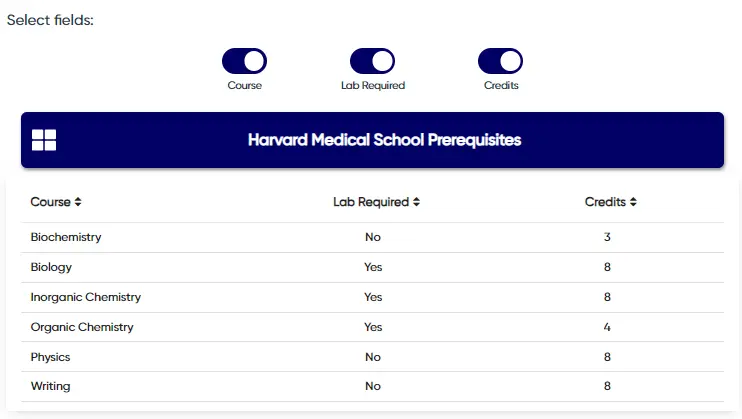This screenshot has width=742, height=419.
Task: Click the Inorganic Chemistry course cell
Action: (86, 298)
